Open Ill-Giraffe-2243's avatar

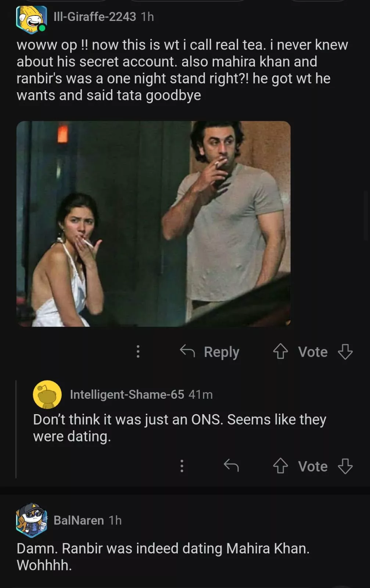tap(31, 19)
